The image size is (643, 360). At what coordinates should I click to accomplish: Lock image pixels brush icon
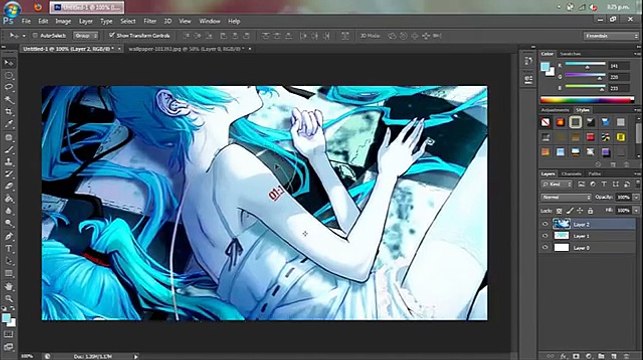[570, 211]
